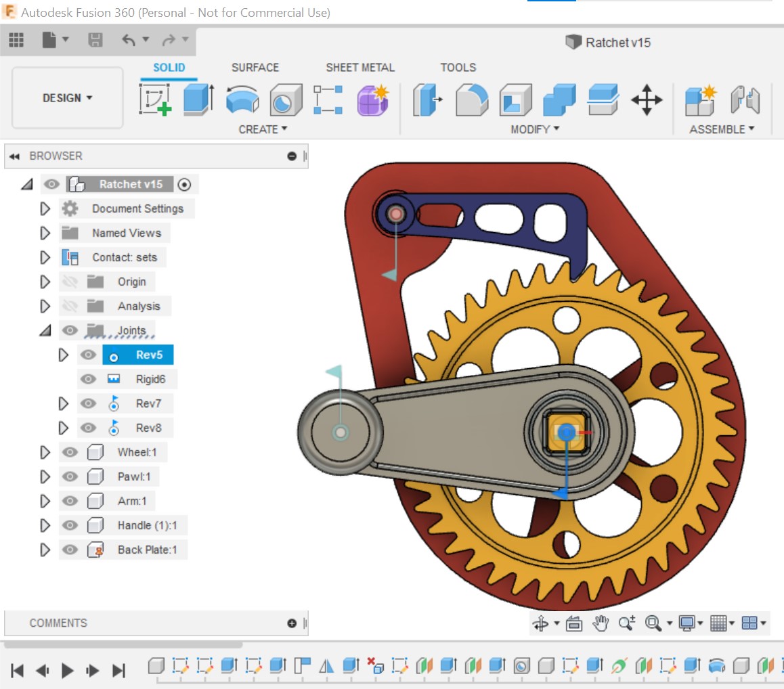Hide the Wheel:1 component

(x=70, y=453)
